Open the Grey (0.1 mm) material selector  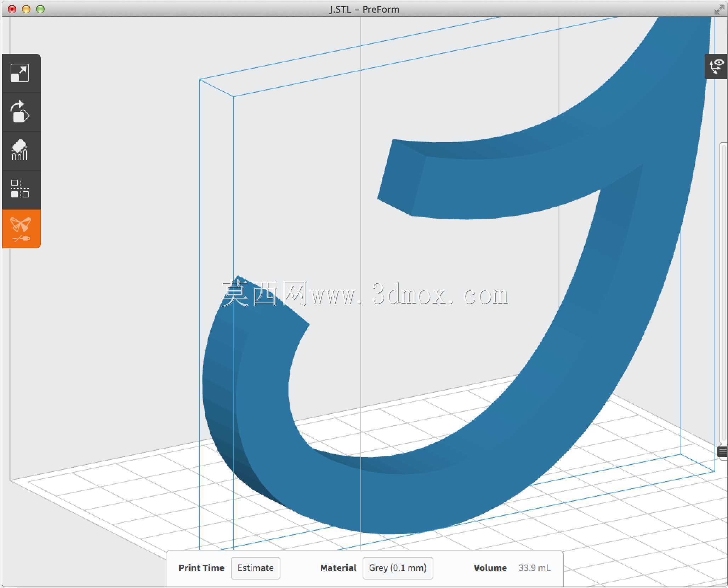pyautogui.click(x=398, y=568)
